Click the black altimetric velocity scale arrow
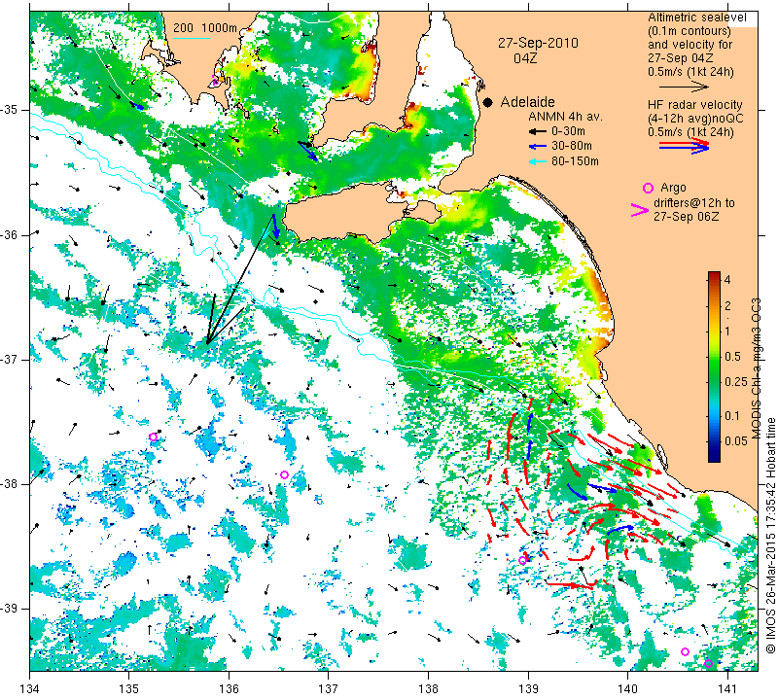The width and height of the screenshot is (778, 700). [x=685, y=87]
